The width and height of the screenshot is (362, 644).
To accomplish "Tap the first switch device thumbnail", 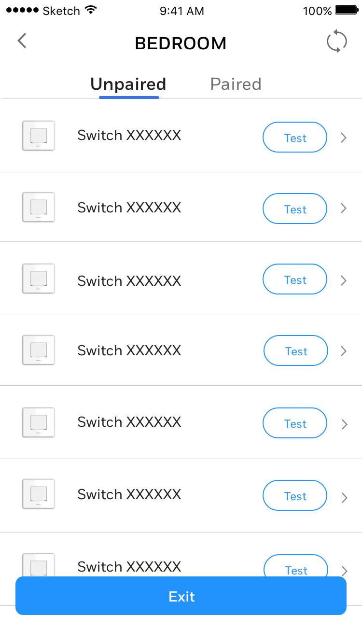I will tap(39, 136).
